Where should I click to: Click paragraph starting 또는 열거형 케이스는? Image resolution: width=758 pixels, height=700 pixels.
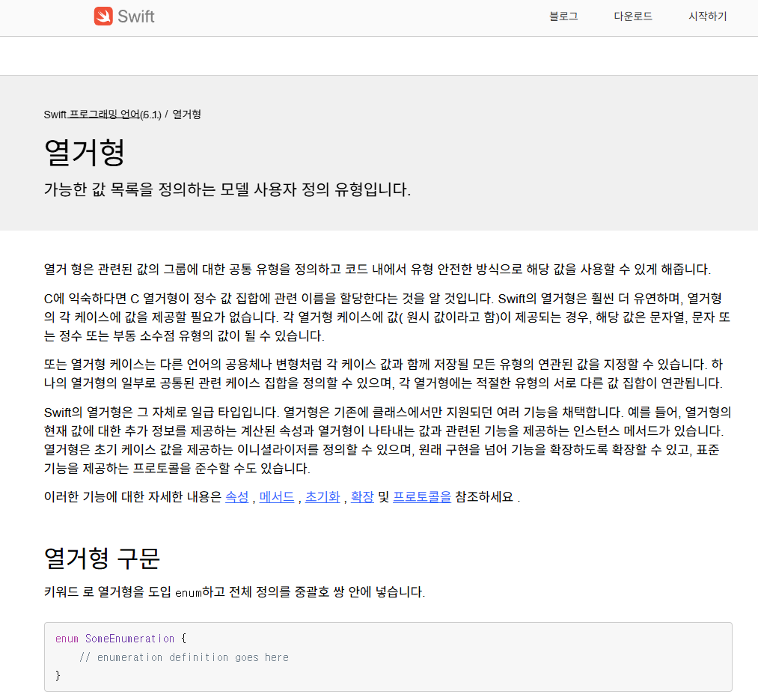[x=383, y=374]
